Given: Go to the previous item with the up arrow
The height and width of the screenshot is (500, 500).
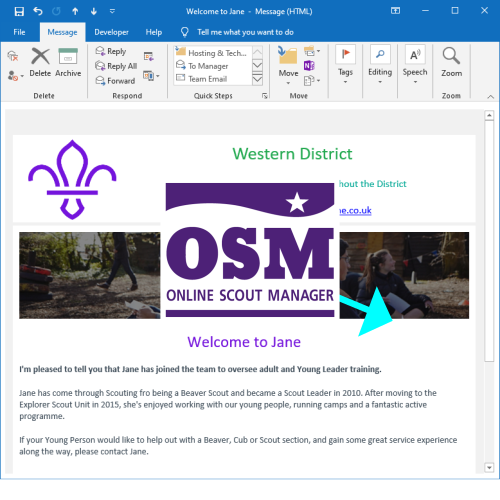Looking at the screenshot, I should click(75, 12).
